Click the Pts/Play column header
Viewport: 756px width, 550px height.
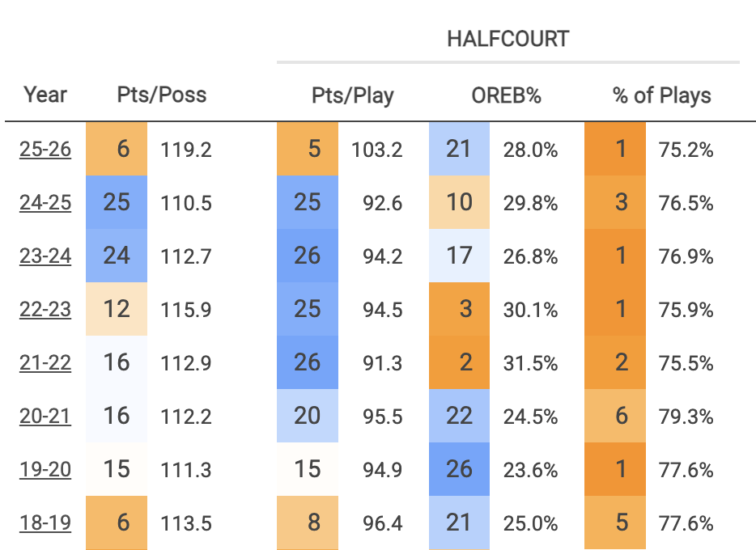[353, 95]
